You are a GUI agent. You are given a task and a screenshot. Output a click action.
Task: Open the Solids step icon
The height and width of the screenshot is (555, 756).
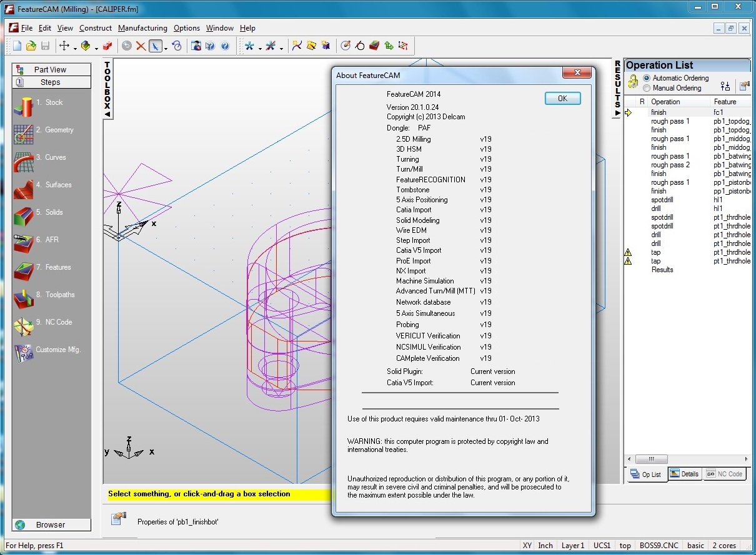point(24,217)
